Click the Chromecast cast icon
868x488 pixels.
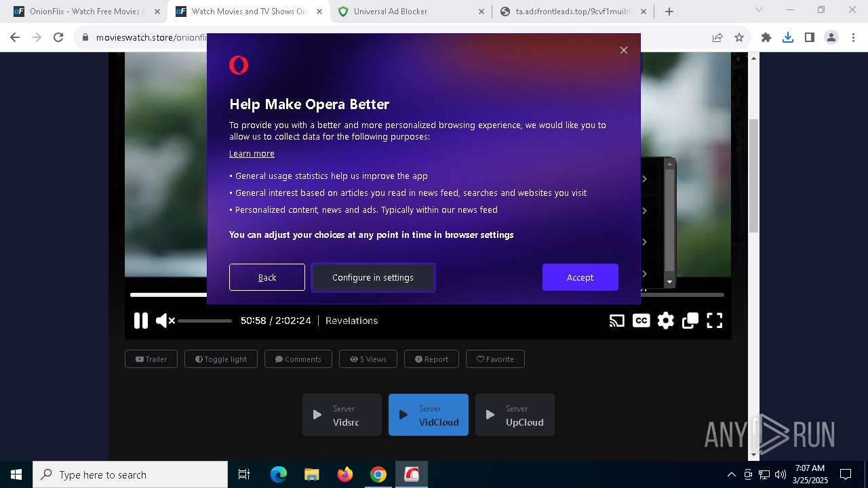point(616,321)
